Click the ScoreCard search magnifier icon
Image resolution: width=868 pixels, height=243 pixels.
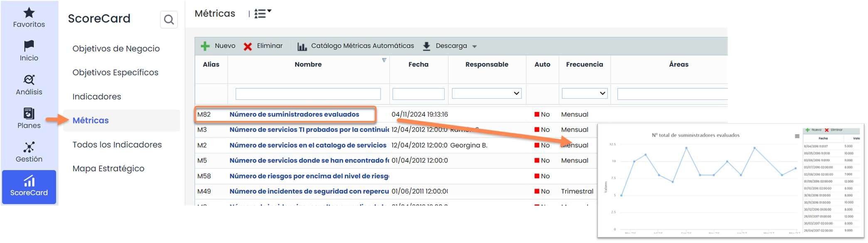pyautogui.click(x=169, y=19)
